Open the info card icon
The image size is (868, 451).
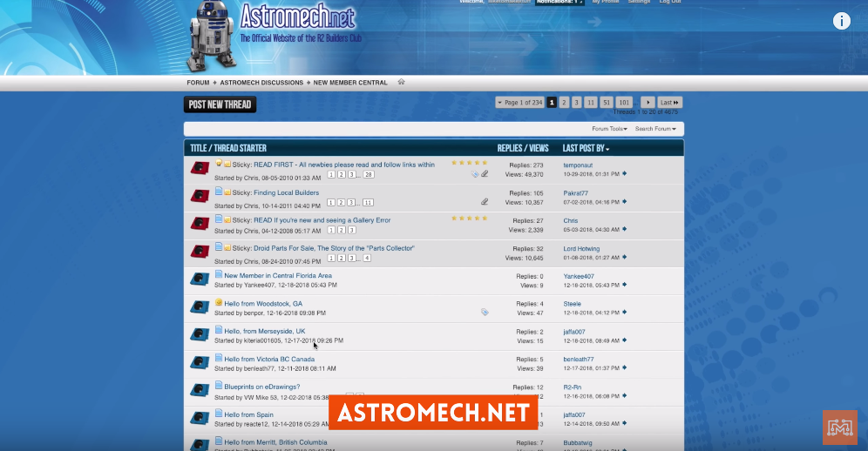coord(842,21)
